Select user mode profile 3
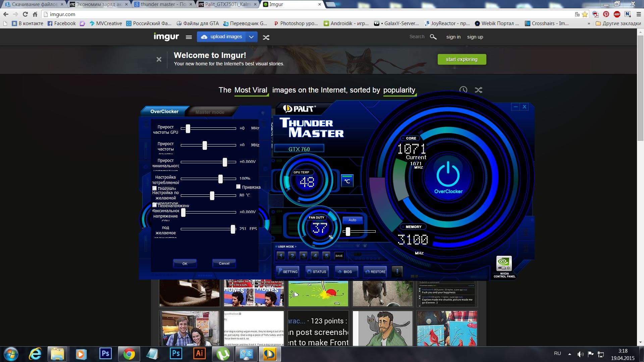This screenshot has width=644, height=362. pyautogui.click(x=304, y=256)
